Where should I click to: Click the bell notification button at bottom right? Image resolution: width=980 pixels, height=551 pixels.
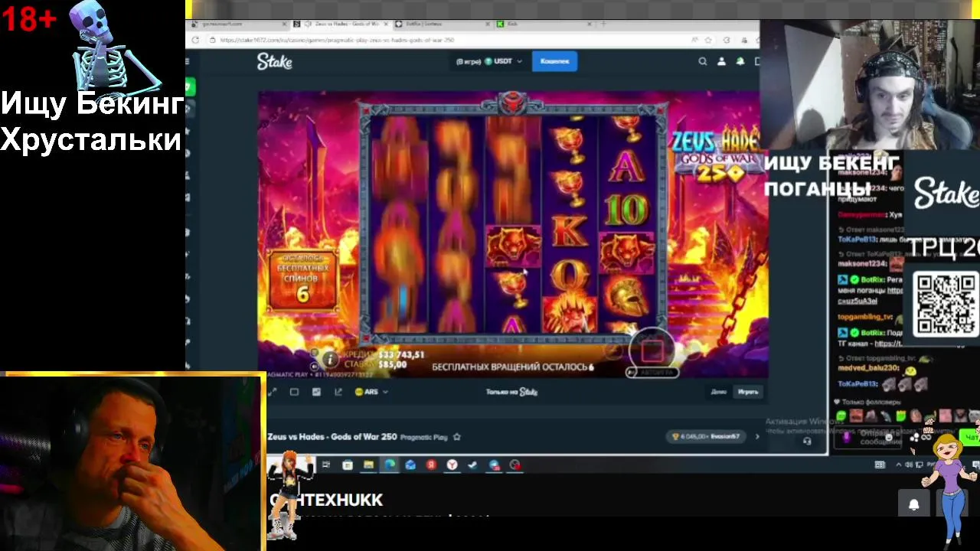(x=913, y=504)
